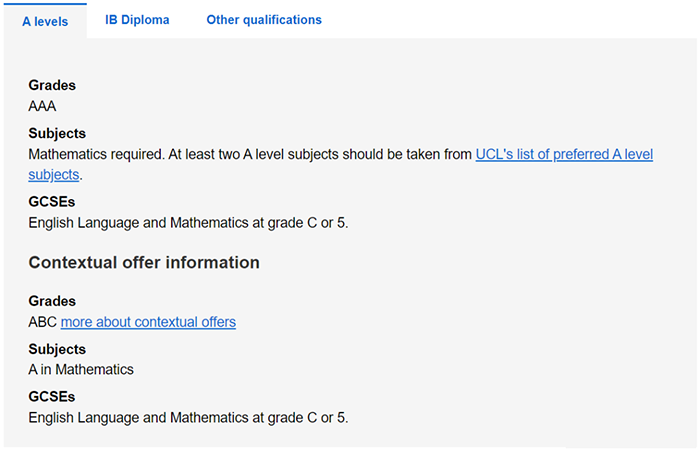Click the Subjects heading above 'Mathematics required'
This screenshot has width=700, height=449.
pyautogui.click(x=57, y=134)
